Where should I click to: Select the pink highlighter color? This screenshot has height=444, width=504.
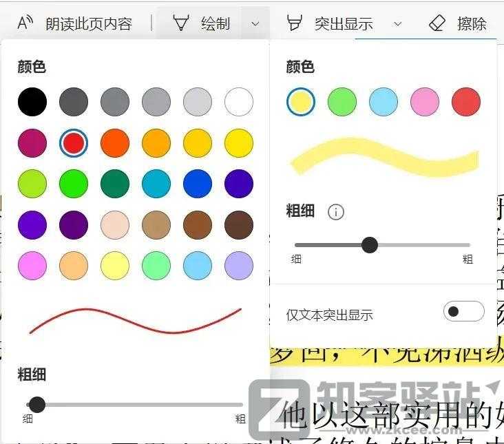coord(425,102)
